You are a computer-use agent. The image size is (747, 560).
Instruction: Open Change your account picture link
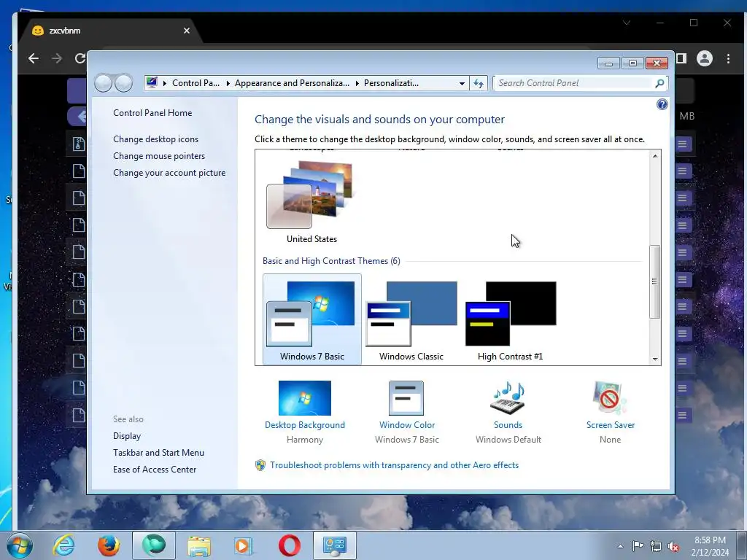[169, 173]
